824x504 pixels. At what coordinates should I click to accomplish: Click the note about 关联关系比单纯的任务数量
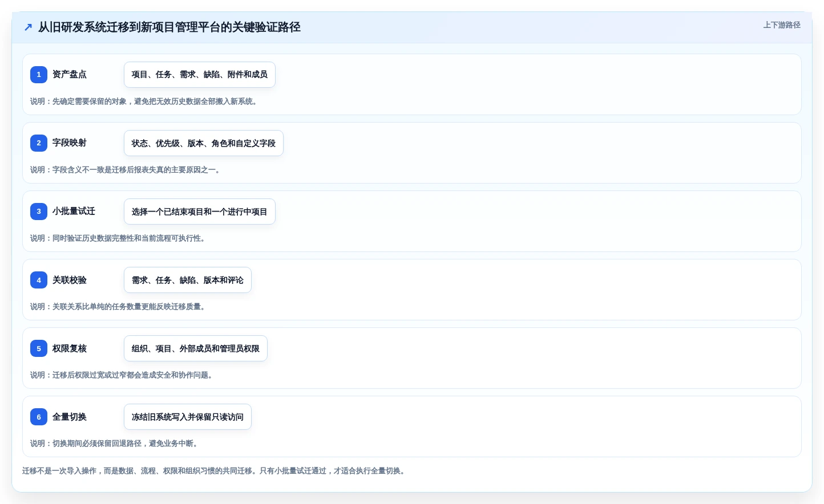(119, 307)
